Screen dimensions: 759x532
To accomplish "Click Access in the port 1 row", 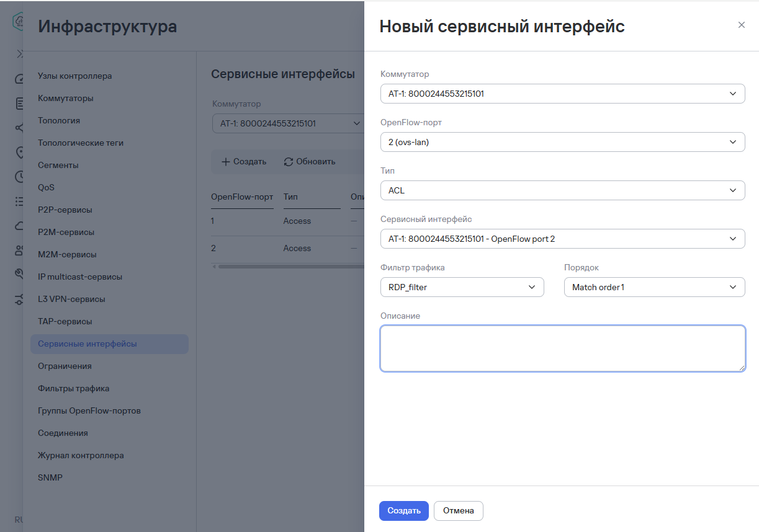I will [297, 221].
